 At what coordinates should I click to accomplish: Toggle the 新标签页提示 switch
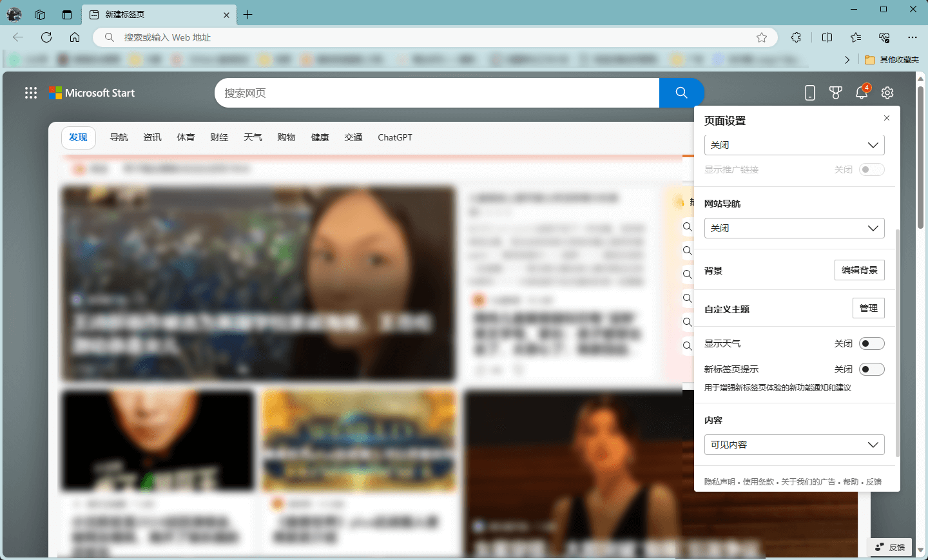(x=871, y=369)
